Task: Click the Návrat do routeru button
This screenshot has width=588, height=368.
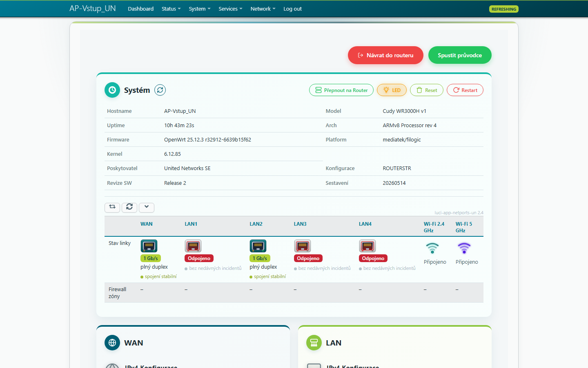Action: [385, 55]
